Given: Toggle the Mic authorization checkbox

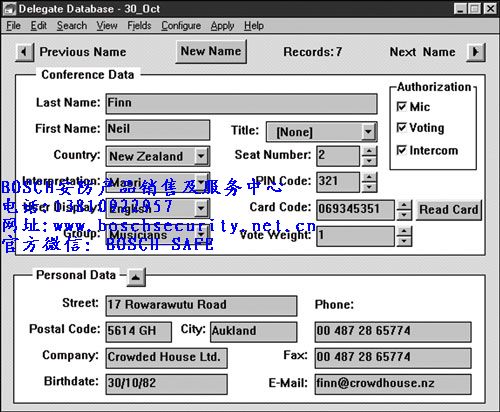Looking at the screenshot, I should 401,107.
